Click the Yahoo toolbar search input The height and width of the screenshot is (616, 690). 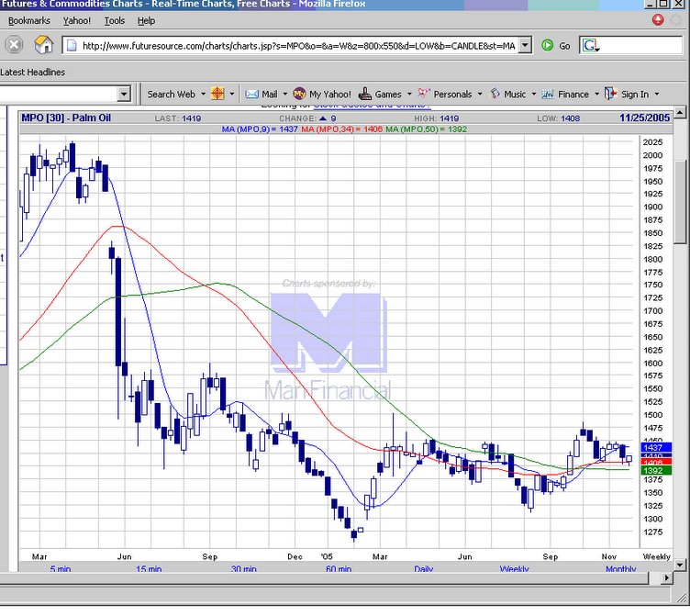58,94
